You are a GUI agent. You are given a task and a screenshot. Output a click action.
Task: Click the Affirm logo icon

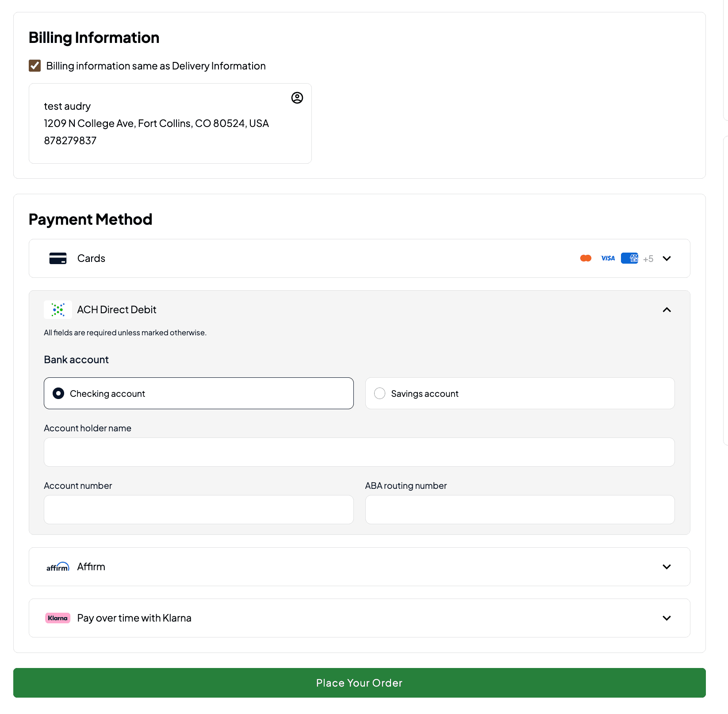pyautogui.click(x=58, y=567)
